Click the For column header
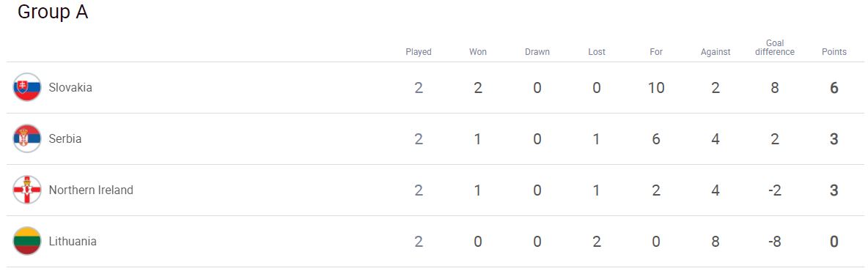The height and width of the screenshot is (271, 868). pos(656,52)
